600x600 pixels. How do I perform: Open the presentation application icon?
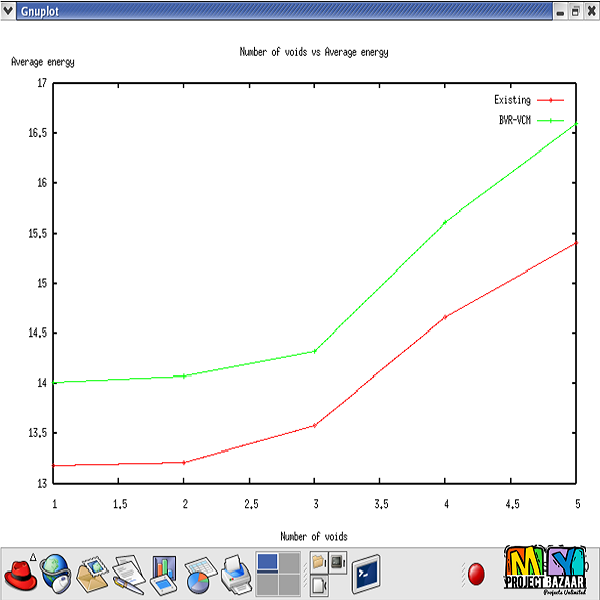164,574
